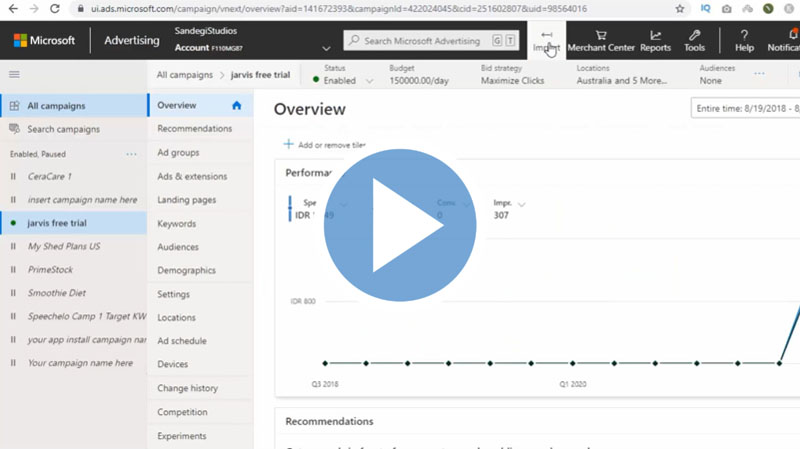Select the My Shed Plans US campaign
800x449 pixels.
[x=64, y=246]
